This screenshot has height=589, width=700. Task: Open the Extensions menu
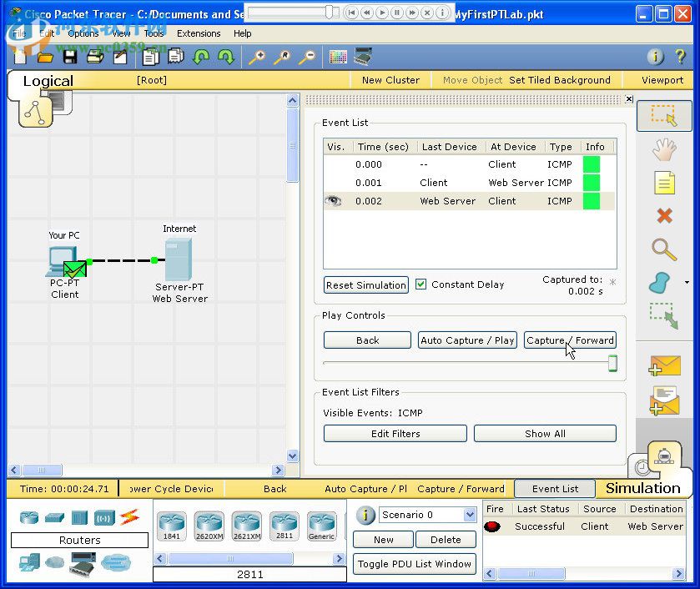pos(199,33)
